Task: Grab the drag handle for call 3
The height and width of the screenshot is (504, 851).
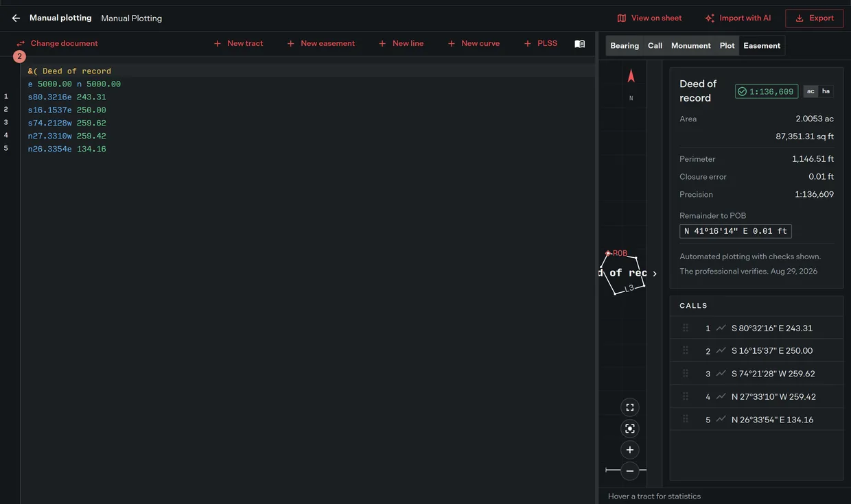Action: coord(685,374)
